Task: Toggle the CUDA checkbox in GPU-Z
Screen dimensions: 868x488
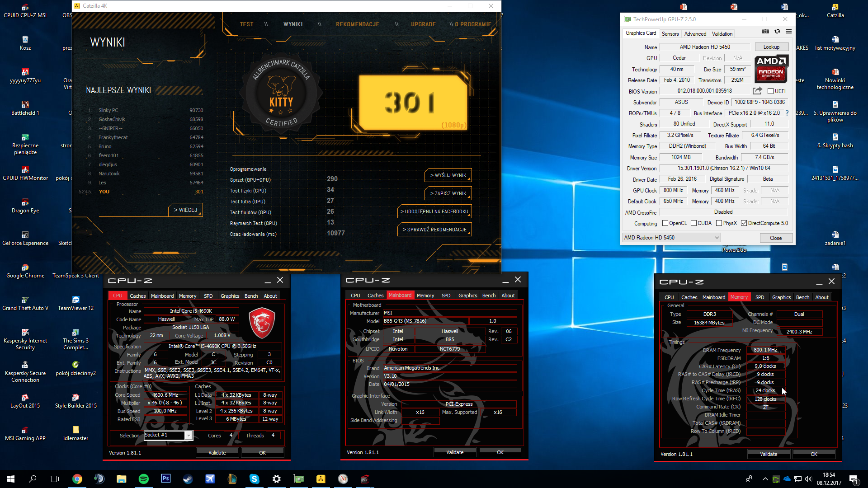Action: click(x=693, y=223)
